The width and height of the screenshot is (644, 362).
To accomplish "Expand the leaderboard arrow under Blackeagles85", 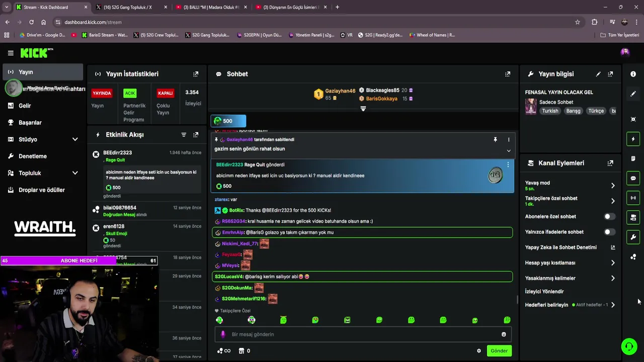I will click(363, 109).
